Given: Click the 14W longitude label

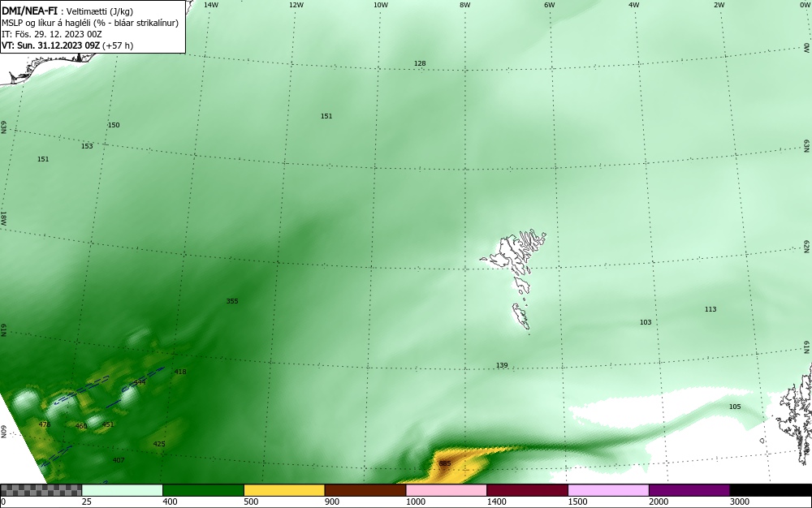Looking at the screenshot, I should point(211,5).
